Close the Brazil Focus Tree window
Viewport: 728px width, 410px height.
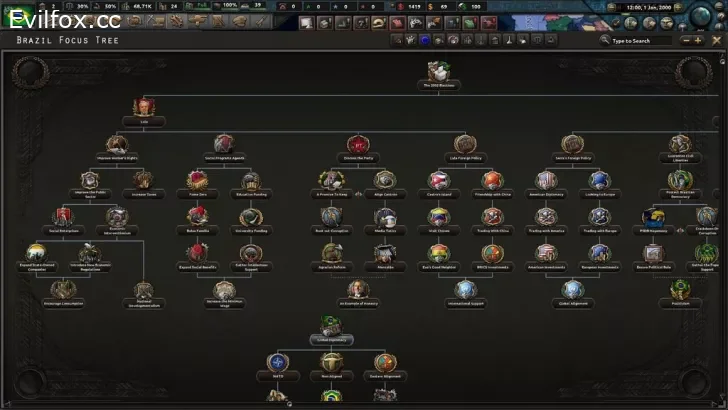click(x=712, y=40)
